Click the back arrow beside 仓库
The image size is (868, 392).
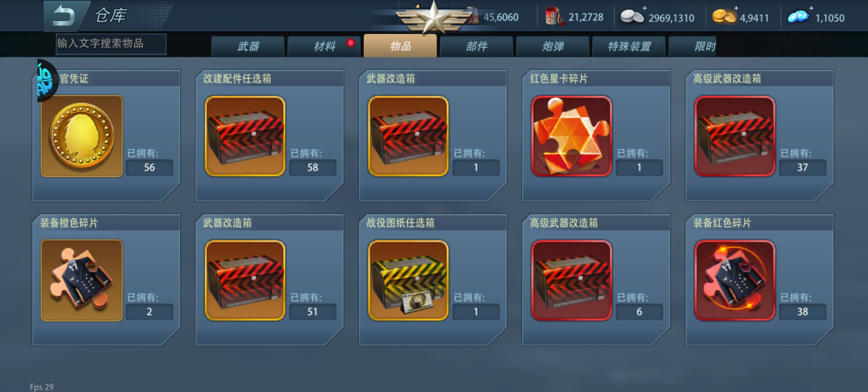pyautogui.click(x=64, y=16)
